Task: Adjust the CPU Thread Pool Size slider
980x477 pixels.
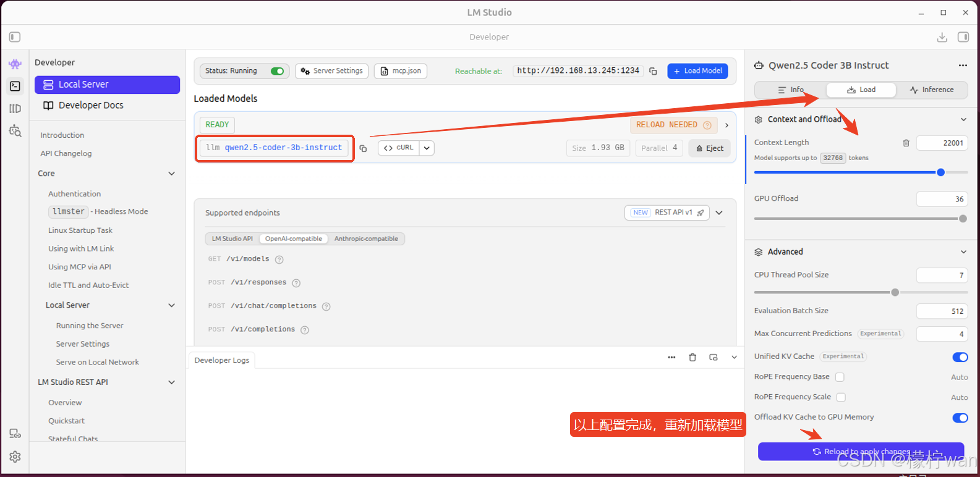Action: 895,293
